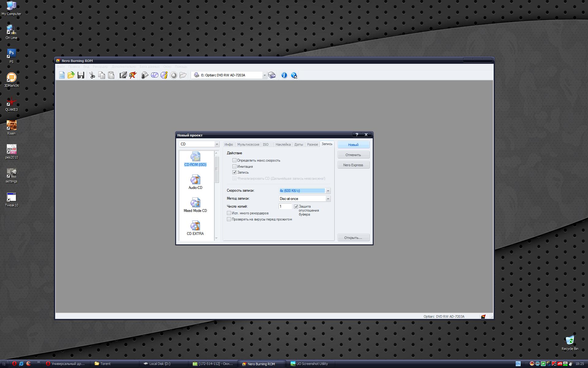Click the Disc Info toolbar icon
The width and height of the screenshot is (588, 368).
pyautogui.click(x=164, y=75)
